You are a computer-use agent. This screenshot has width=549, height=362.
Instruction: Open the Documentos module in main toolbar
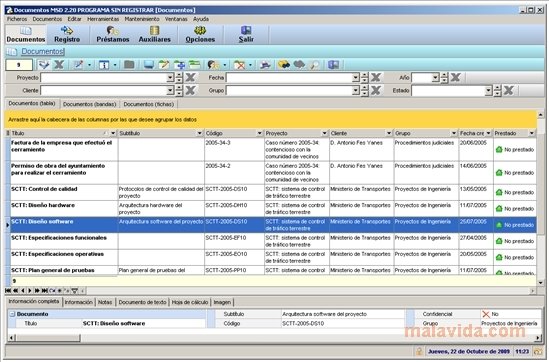[26, 34]
